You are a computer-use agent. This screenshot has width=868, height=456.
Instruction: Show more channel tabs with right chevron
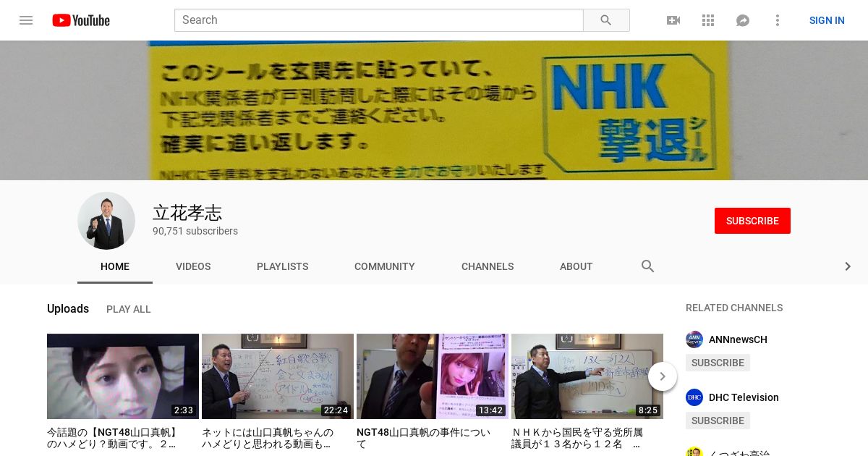pyautogui.click(x=848, y=266)
